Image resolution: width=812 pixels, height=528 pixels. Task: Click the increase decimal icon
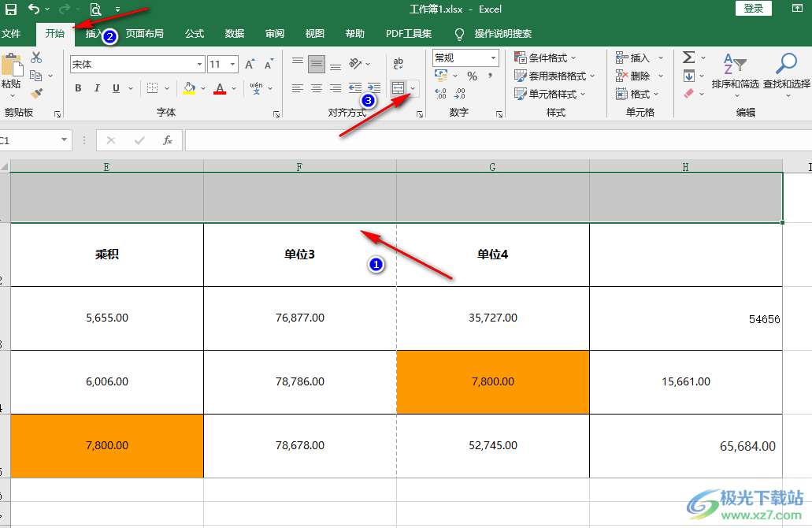(441, 94)
